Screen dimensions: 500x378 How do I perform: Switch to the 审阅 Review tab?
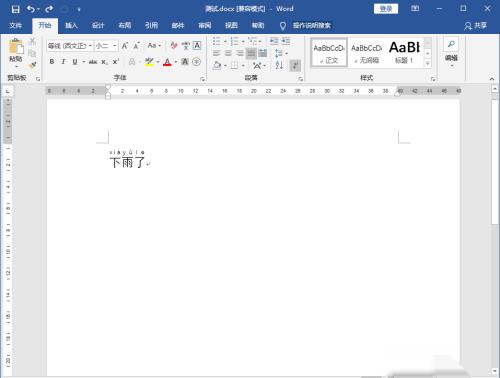click(205, 25)
